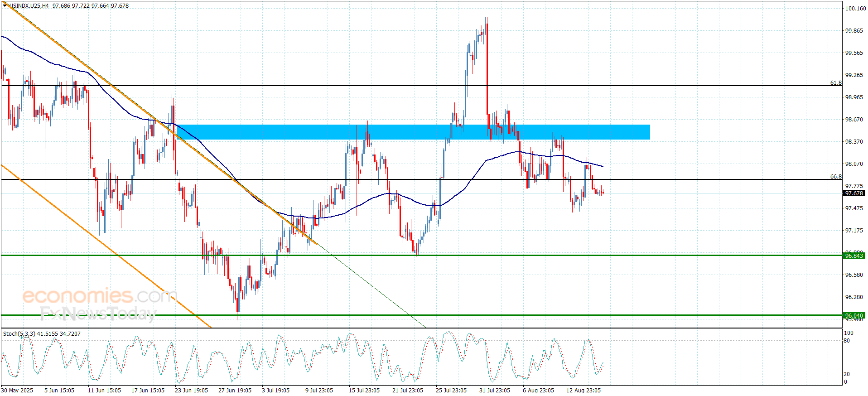Click the 98.670 price scale label
Viewport: 868px width, 396px height.
click(854, 120)
